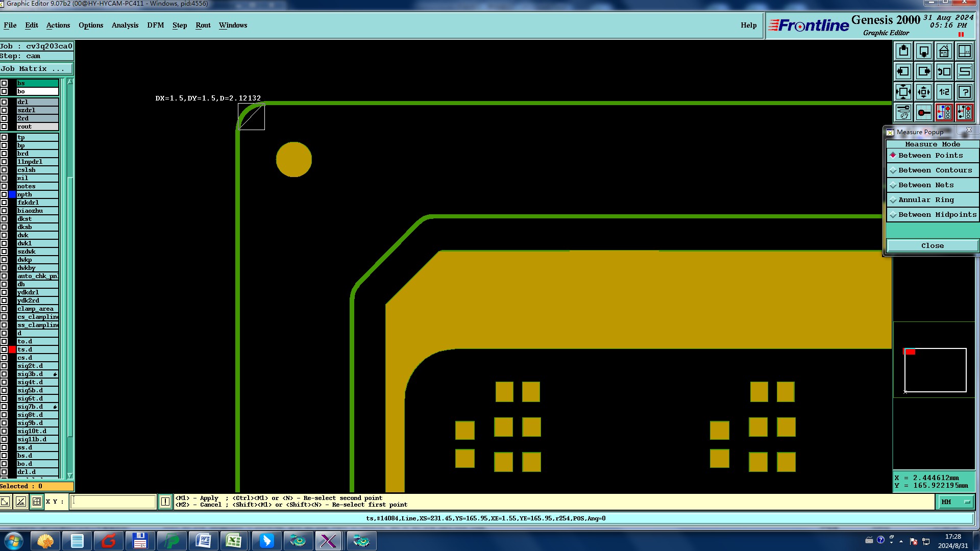Select Annular Ring measure mode
980x551 pixels.
(x=925, y=200)
